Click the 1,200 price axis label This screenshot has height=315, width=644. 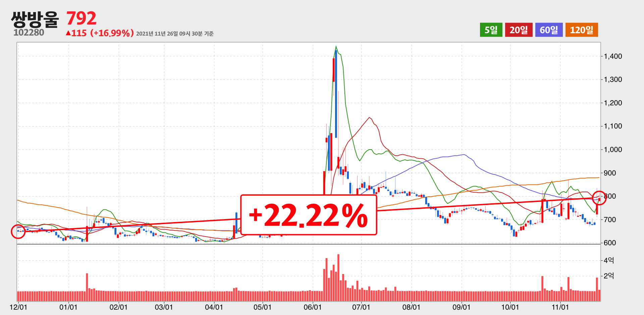pos(613,103)
